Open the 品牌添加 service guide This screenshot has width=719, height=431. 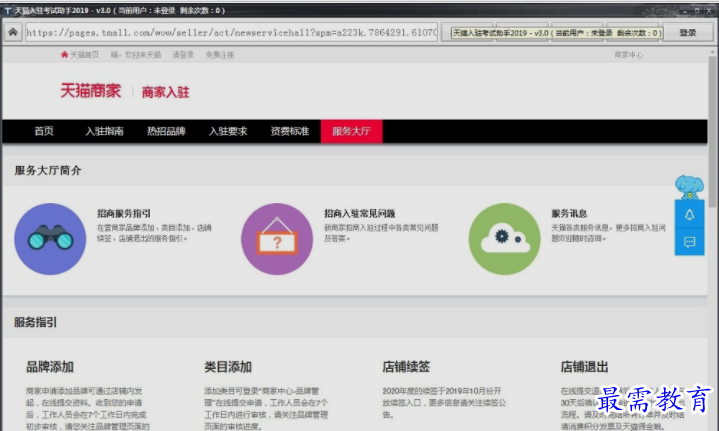coord(50,367)
